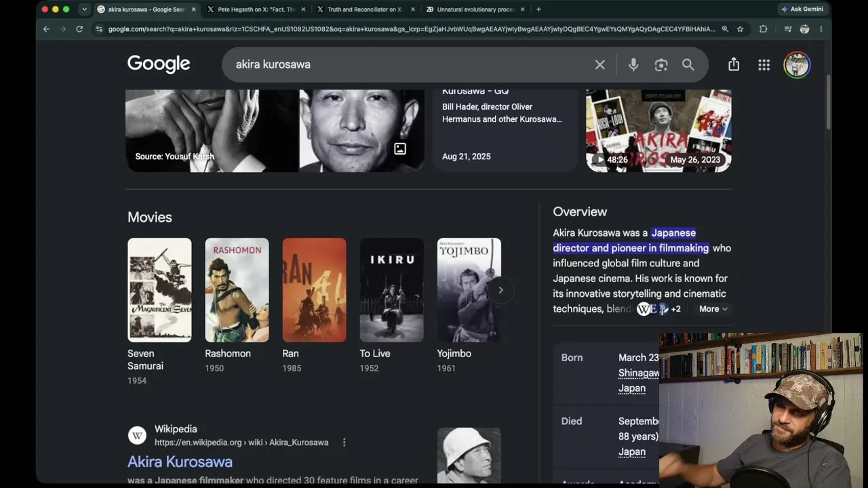Click the Rashomon title text
The image size is (868, 488).
pyautogui.click(x=228, y=354)
